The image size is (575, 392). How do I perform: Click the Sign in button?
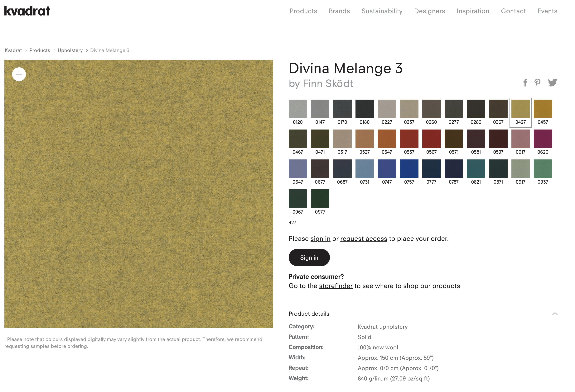pyautogui.click(x=309, y=257)
